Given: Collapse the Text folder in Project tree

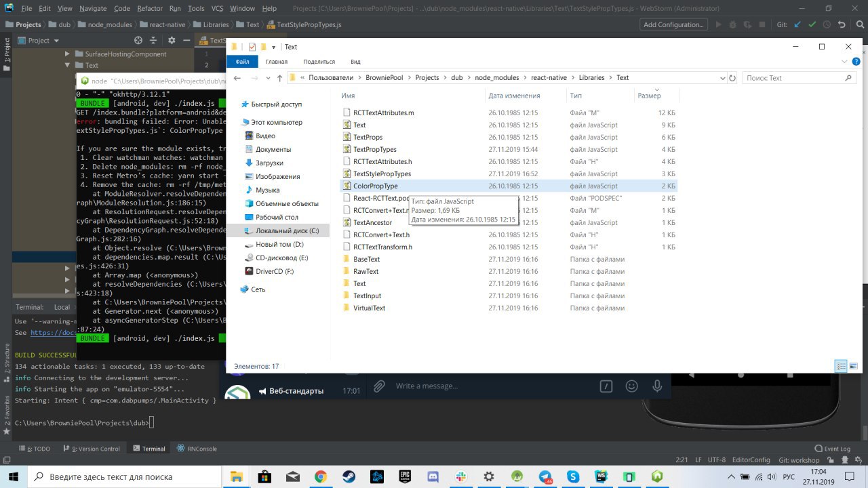Looking at the screenshot, I should (67, 66).
